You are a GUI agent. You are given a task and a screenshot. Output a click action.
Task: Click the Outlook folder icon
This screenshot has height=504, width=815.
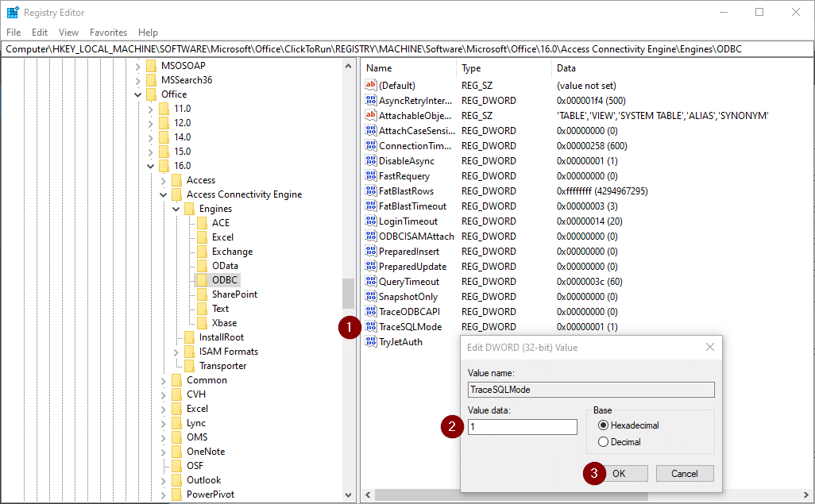coord(176,480)
